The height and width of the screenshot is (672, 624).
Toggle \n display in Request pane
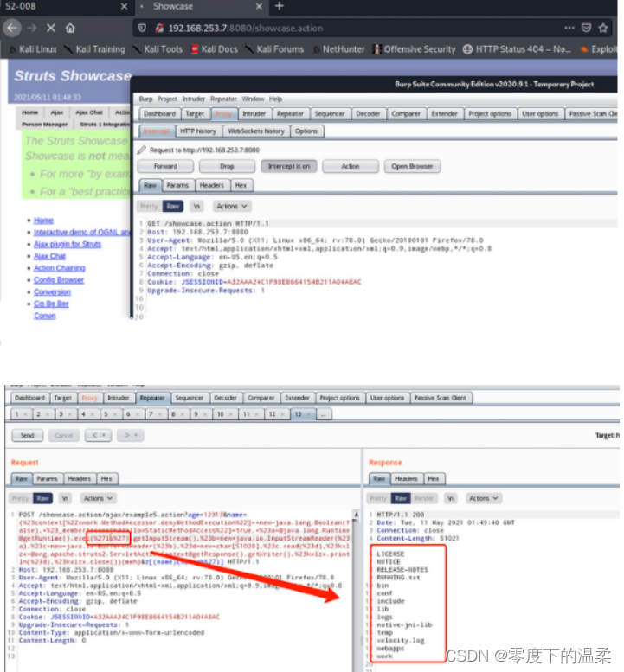(65, 498)
